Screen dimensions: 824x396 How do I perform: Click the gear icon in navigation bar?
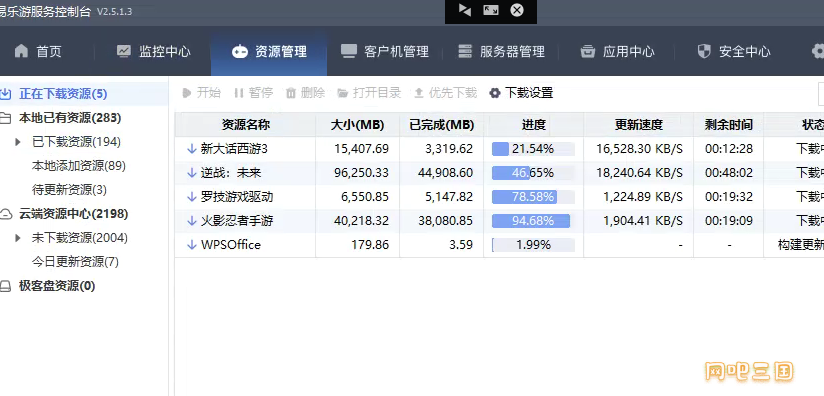click(818, 51)
